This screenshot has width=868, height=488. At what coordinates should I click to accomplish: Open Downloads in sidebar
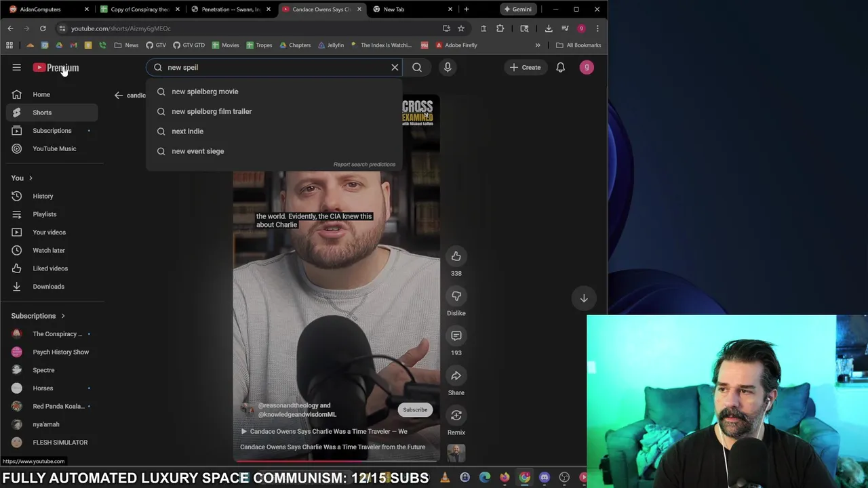tap(52, 286)
